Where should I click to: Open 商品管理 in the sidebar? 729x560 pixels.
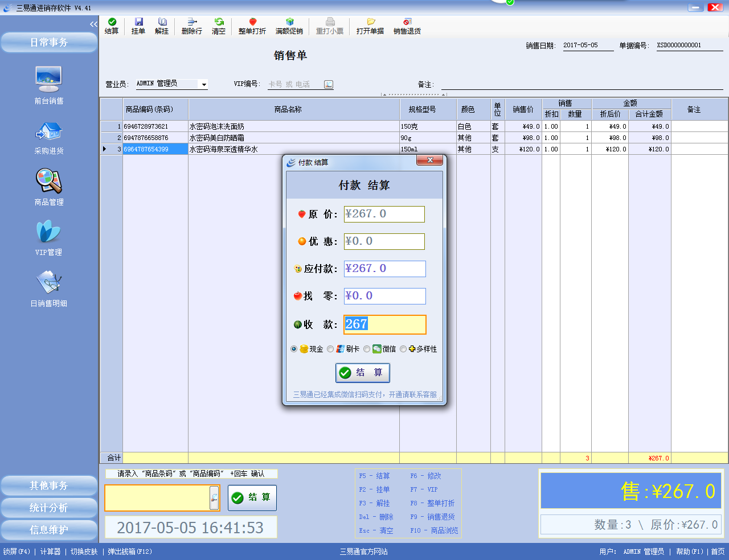click(49, 187)
